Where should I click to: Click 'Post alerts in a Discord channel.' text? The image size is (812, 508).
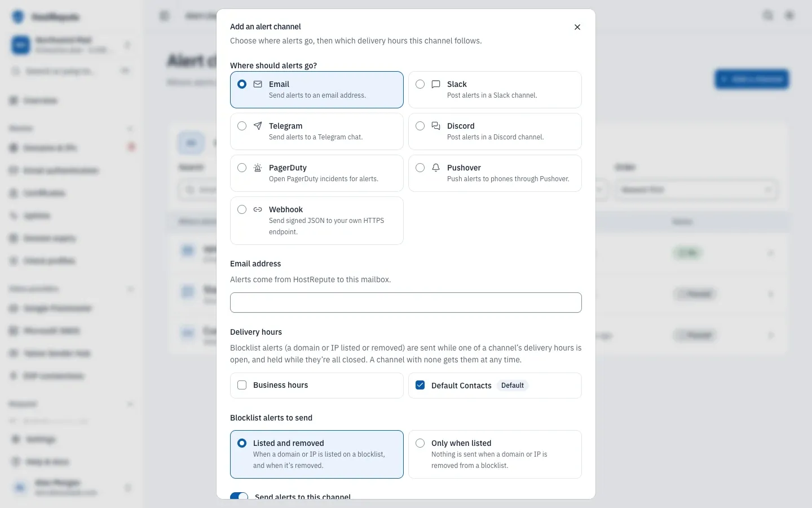pos(496,137)
